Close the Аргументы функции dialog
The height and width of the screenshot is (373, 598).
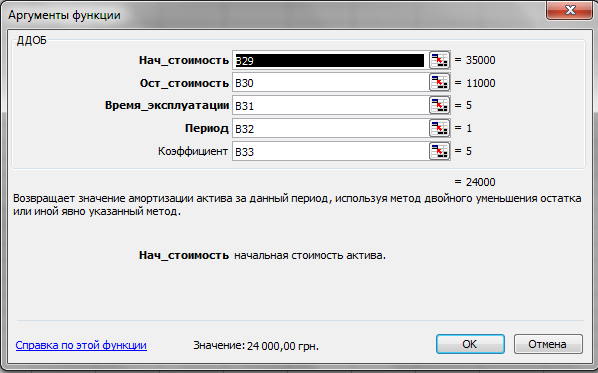click(x=569, y=10)
